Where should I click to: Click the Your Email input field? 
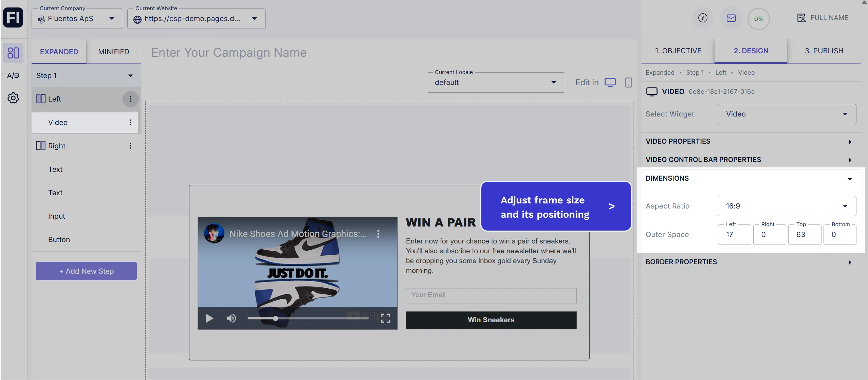491,295
